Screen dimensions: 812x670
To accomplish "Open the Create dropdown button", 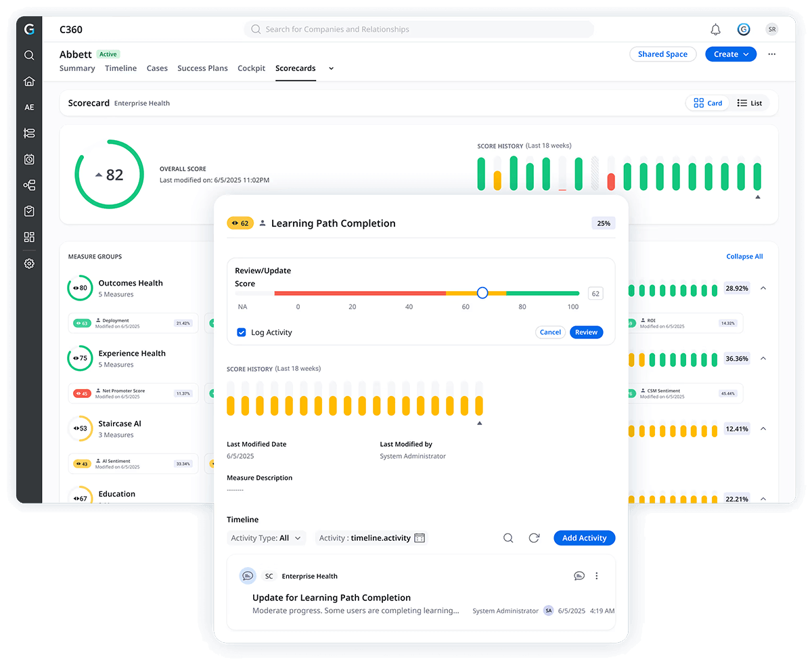I will click(731, 54).
